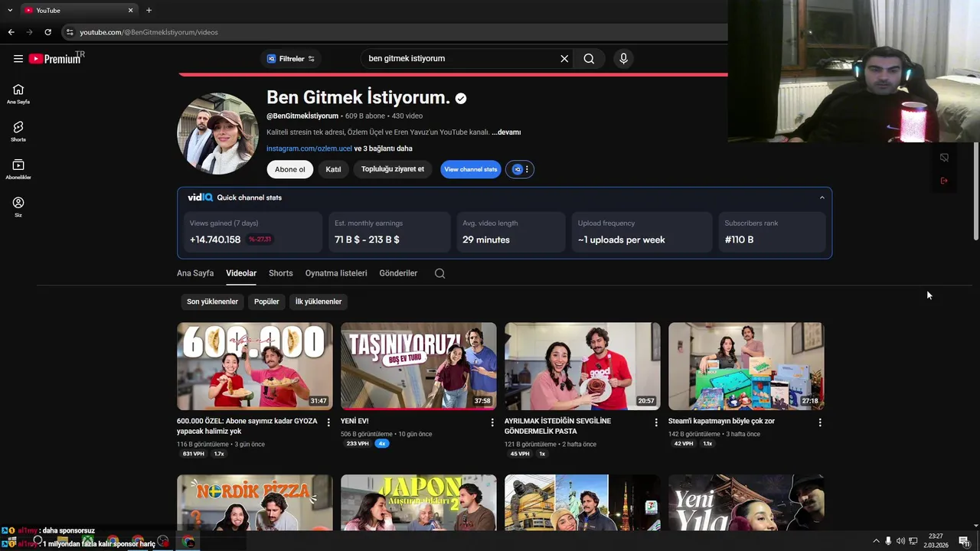The height and width of the screenshot is (551, 980).
Task: Subscribe with Abone ol button
Action: click(x=290, y=169)
